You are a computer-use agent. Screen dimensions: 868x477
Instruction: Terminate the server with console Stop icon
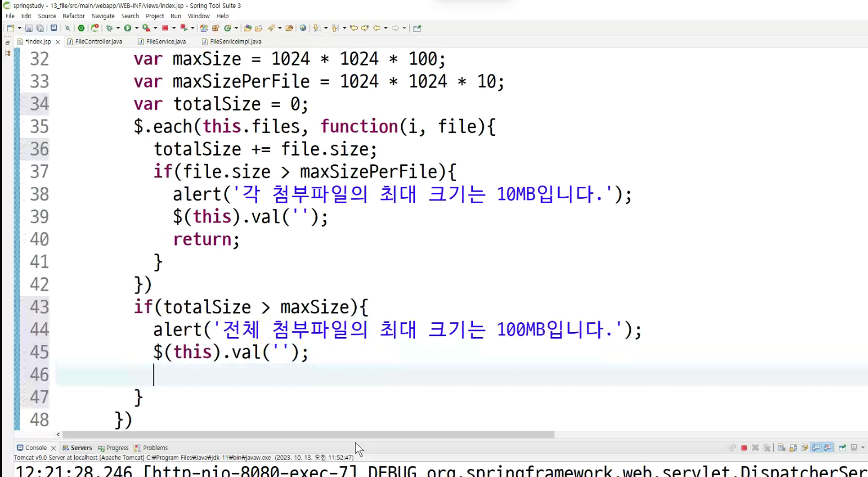point(744,448)
